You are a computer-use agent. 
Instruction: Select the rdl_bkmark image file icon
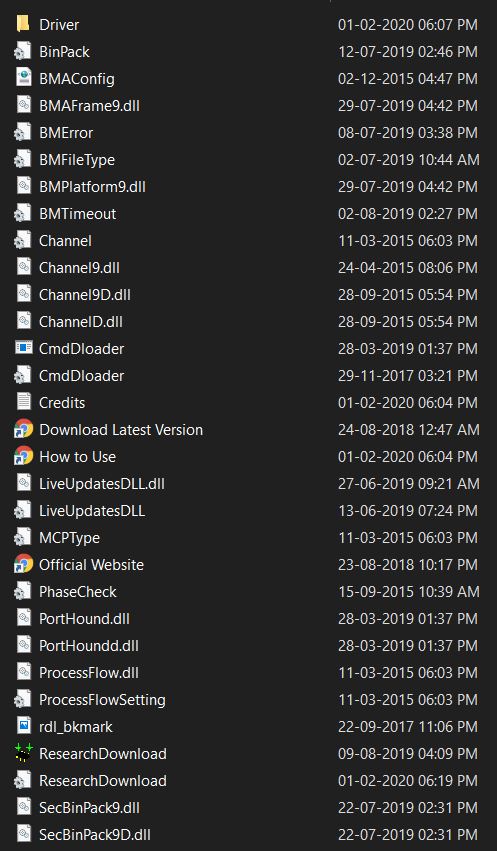pos(23,726)
